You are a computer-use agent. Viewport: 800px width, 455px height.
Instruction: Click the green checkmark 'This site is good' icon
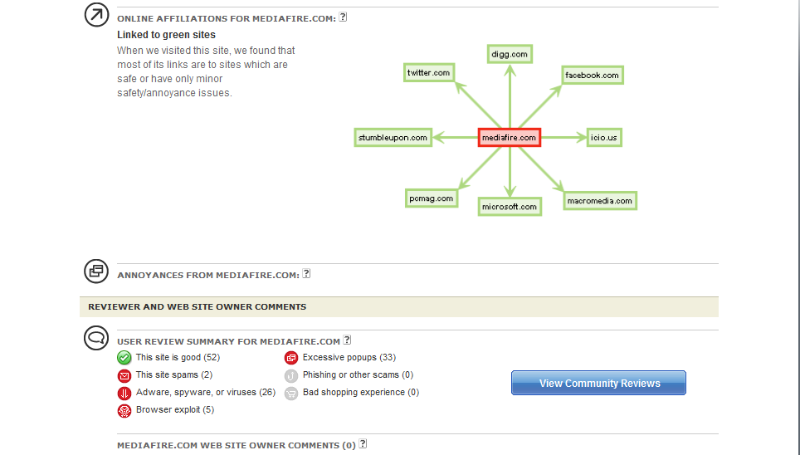pyautogui.click(x=124, y=357)
